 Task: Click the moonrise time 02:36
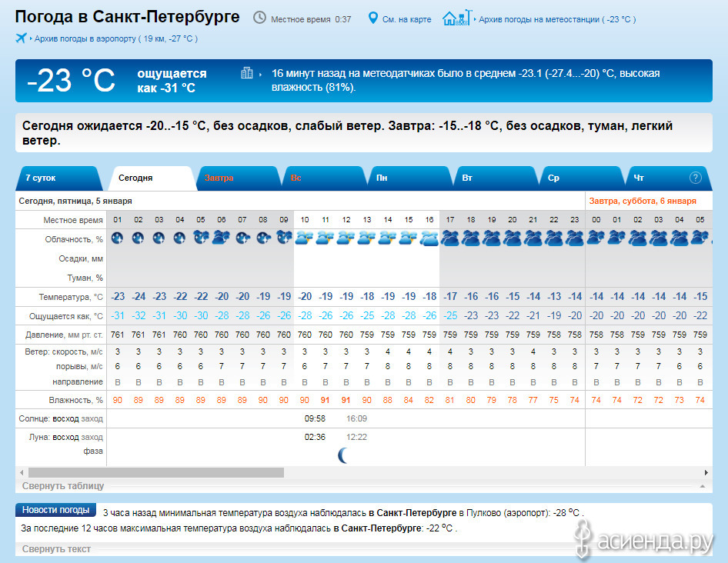point(315,437)
